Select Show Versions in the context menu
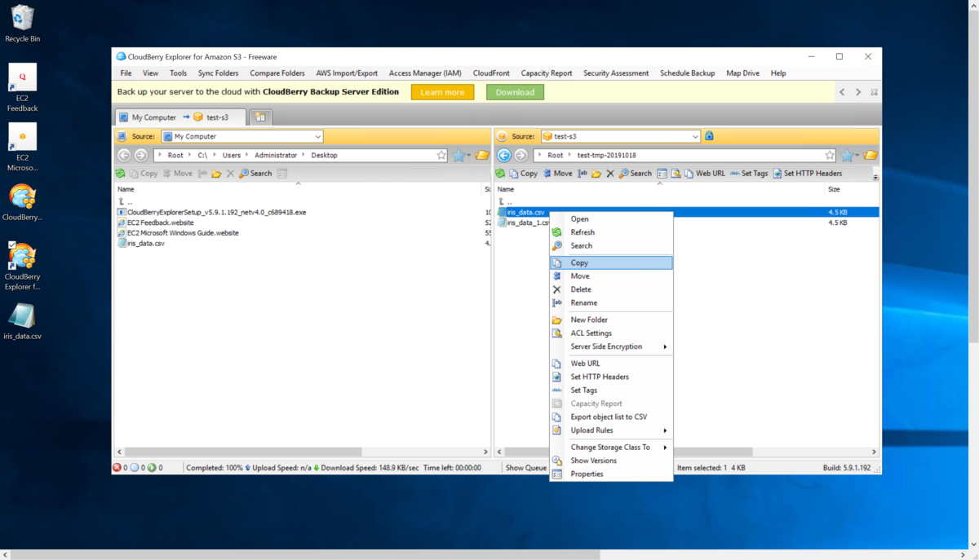 611,461
